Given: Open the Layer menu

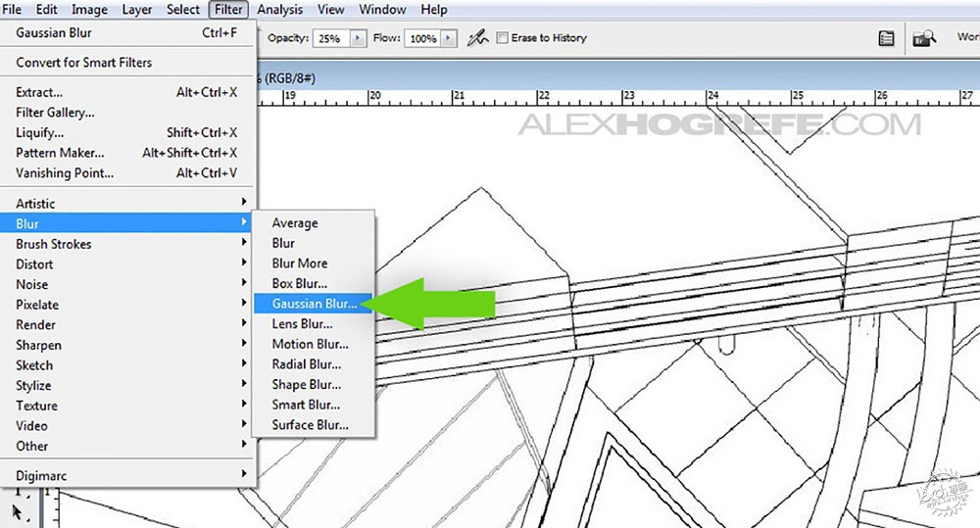Looking at the screenshot, I should (137, 10).
